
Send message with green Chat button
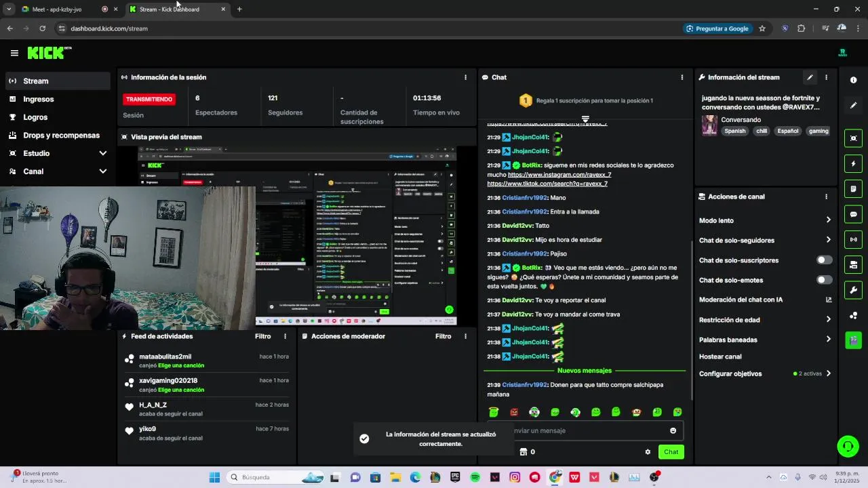pos(671,452)
